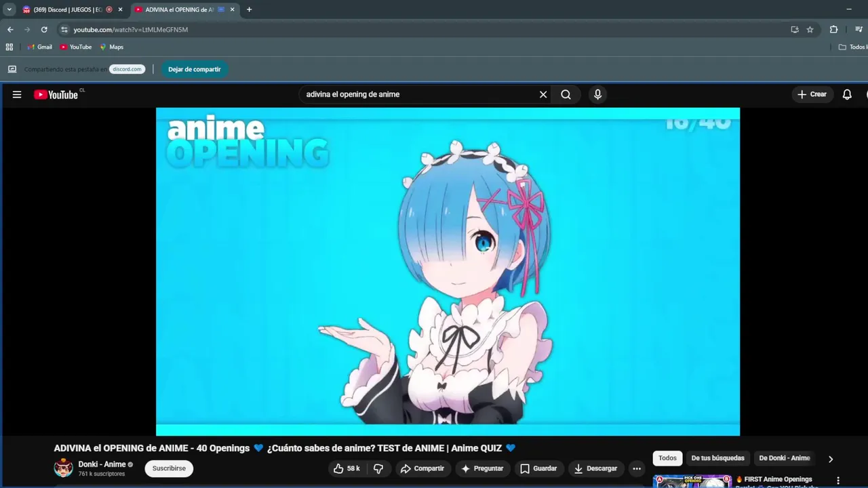This screenshot has width=868, height=488.
Task: Run search with magnifying glass button
Action: pyautogui.click(x=566, y=94)
